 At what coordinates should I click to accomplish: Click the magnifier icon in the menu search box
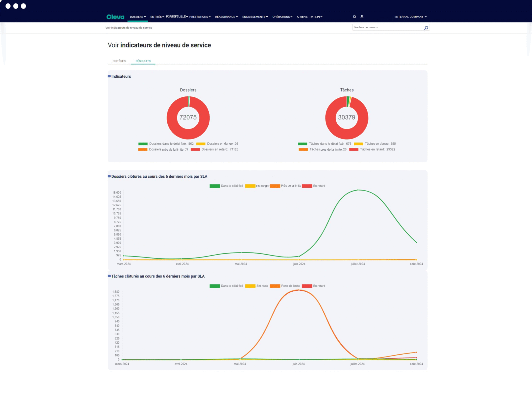point(426,28)
